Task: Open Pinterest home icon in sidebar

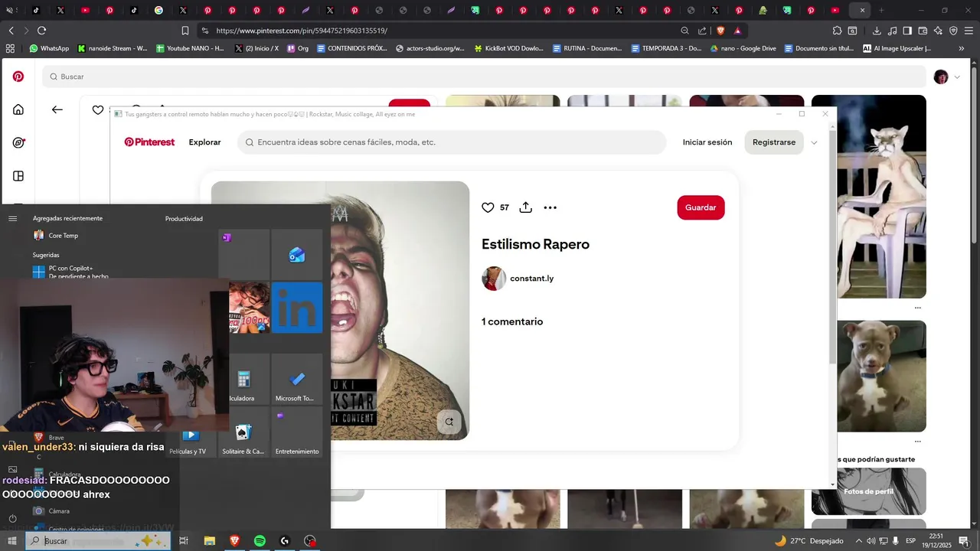Action: (18, 109)
